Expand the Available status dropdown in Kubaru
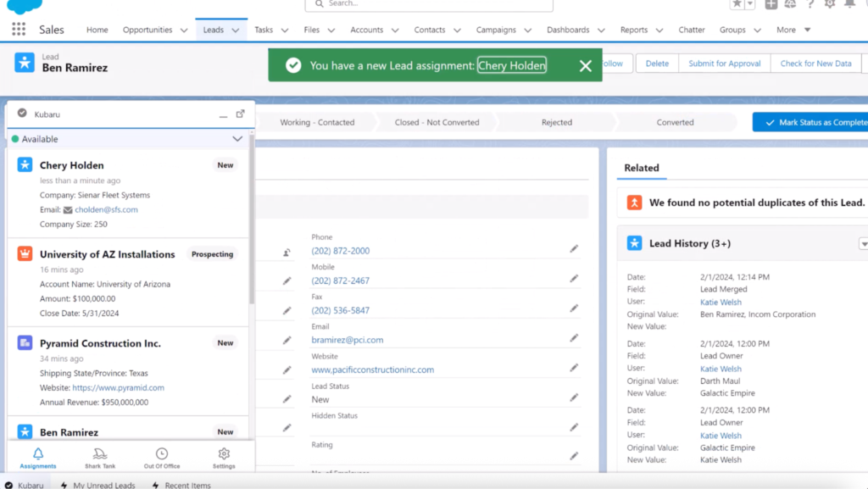 [237, 139]
